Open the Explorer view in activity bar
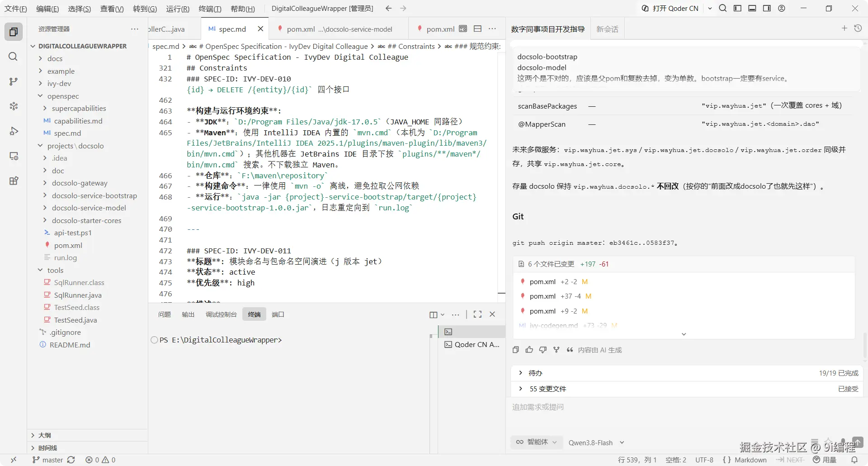Image resolution: width=868 pixels, height=466 pixels. 14,32
